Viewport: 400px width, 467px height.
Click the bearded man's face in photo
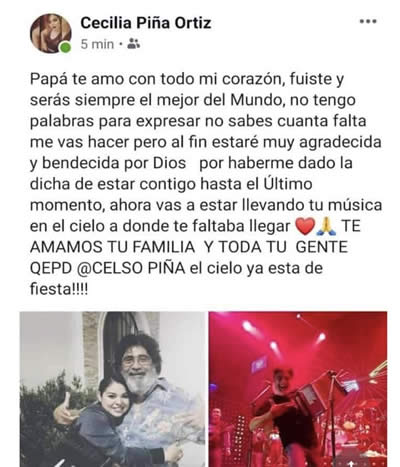(138, 367)
